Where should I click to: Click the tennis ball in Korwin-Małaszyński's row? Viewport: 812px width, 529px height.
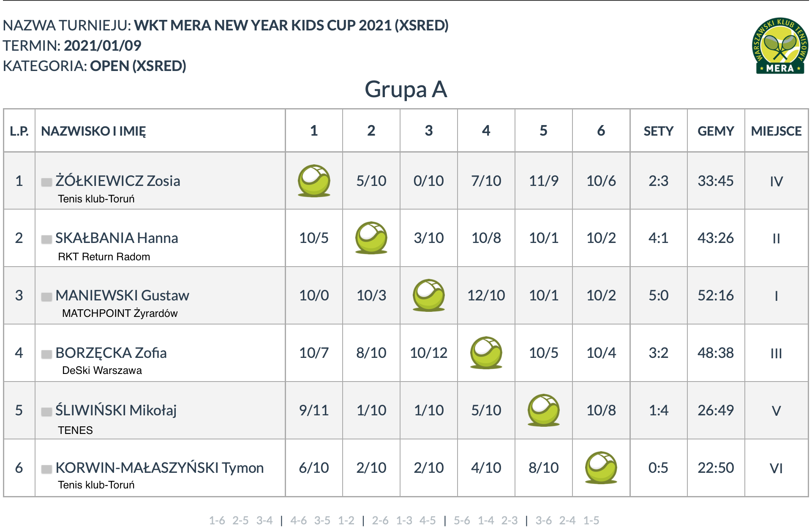coord(601,468)
